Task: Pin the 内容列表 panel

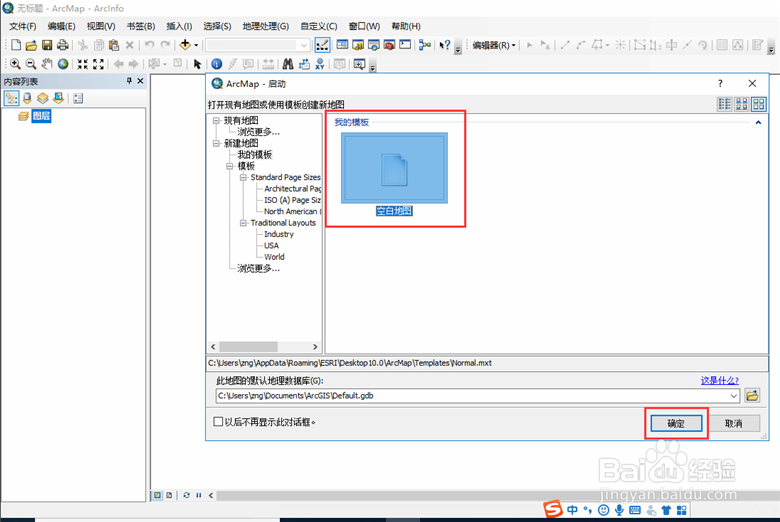Action: (x=129, y=81)
